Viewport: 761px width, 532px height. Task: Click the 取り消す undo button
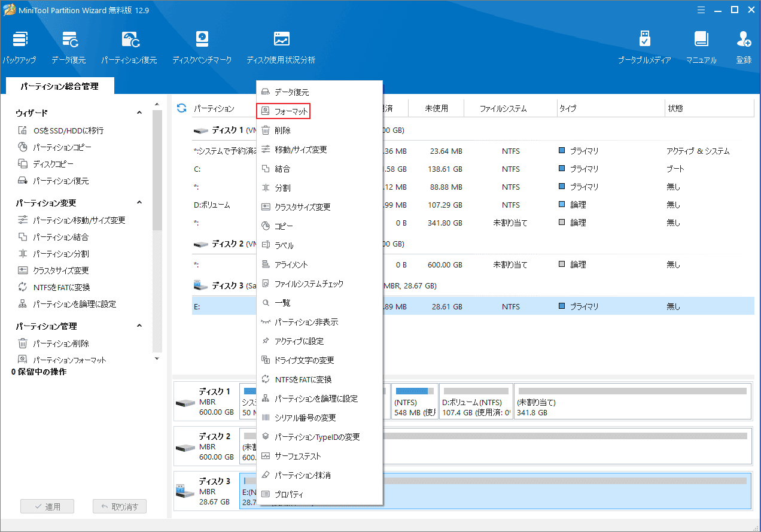click(x=120, y=506)
